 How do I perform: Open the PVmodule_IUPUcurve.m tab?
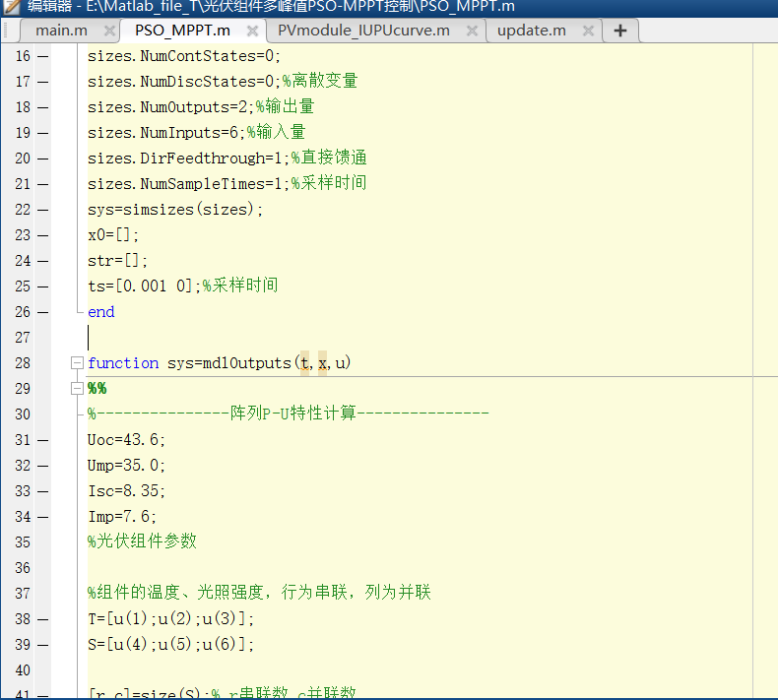(362, 31)
